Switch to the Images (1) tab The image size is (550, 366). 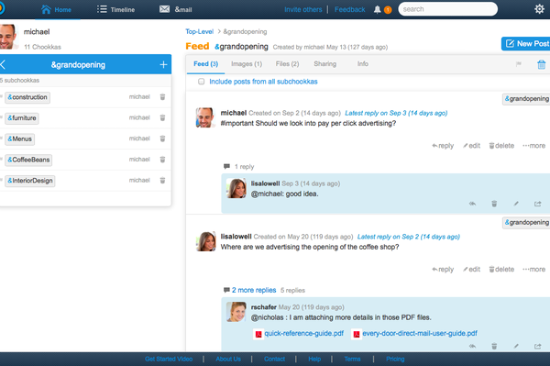[x=247, y=64]
